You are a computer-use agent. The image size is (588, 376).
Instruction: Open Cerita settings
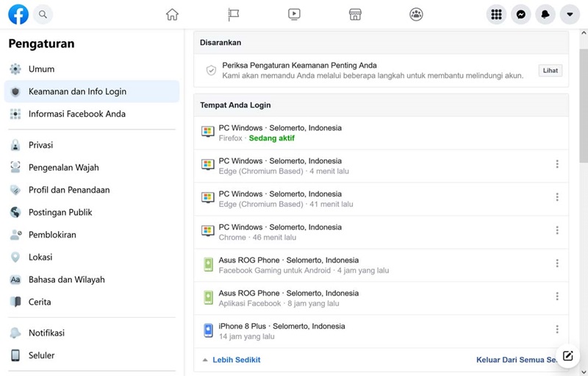tap(92, 302)
